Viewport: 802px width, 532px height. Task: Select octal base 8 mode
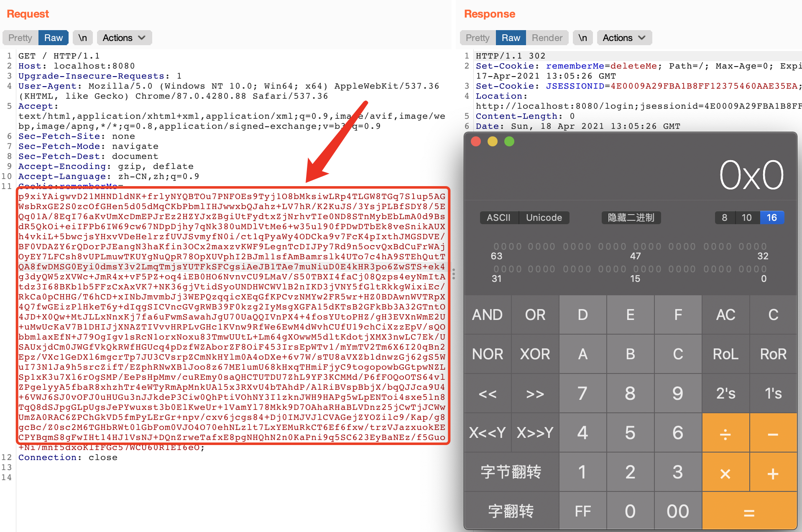725,217
